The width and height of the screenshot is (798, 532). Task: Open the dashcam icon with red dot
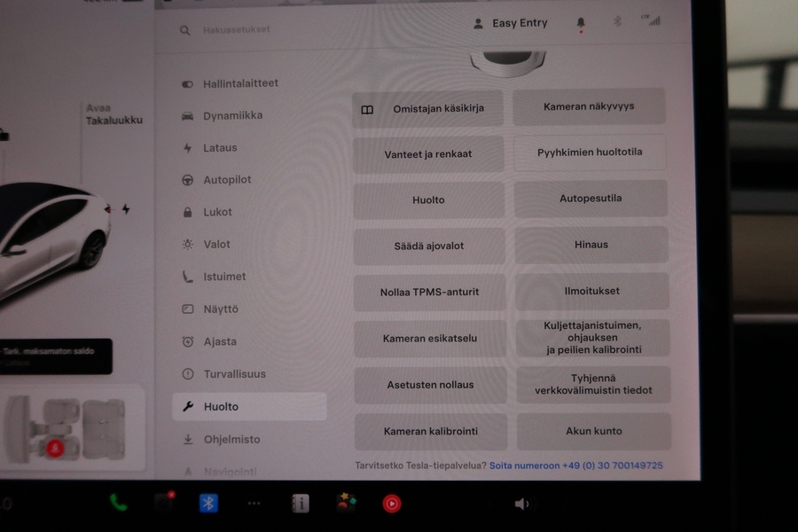[x=163, y=503]
